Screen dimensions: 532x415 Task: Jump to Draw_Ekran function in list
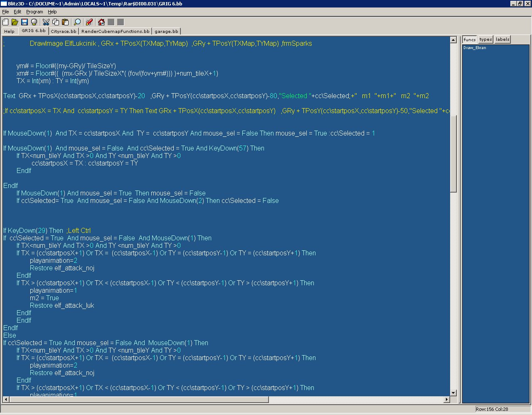[x=475, y=48]
